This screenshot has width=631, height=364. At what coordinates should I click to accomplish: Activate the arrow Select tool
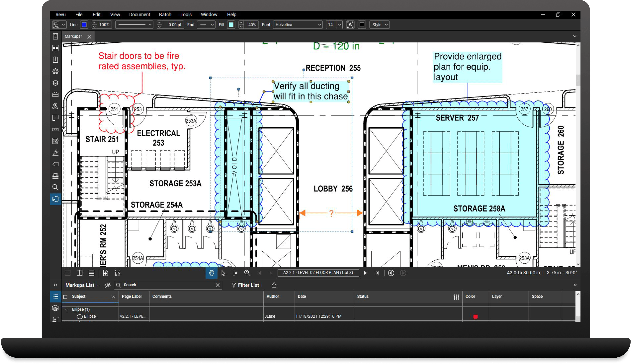[x=223, y=273]
